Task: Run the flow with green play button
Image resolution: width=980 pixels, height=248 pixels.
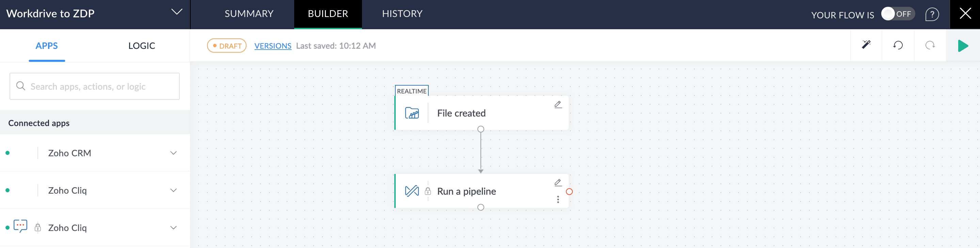Action: pos(963,46)
